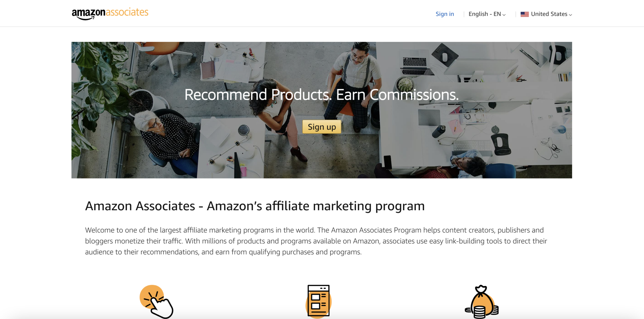This screenshot has height=319, width=644.
Task: Click the Amazon Associates logo
Action: pos(110,14)
